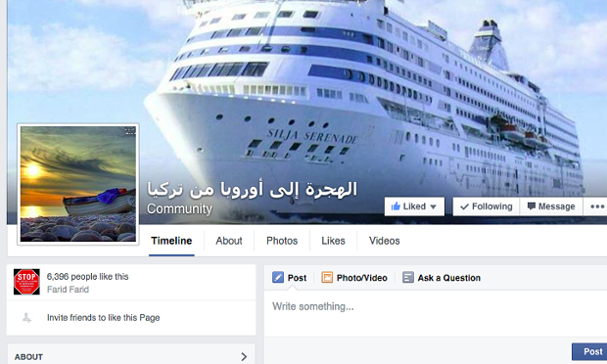The height and width of the screenshot is (364, 607).
Task: Open Invite friends to like this Page
Action: click(104, 318)
